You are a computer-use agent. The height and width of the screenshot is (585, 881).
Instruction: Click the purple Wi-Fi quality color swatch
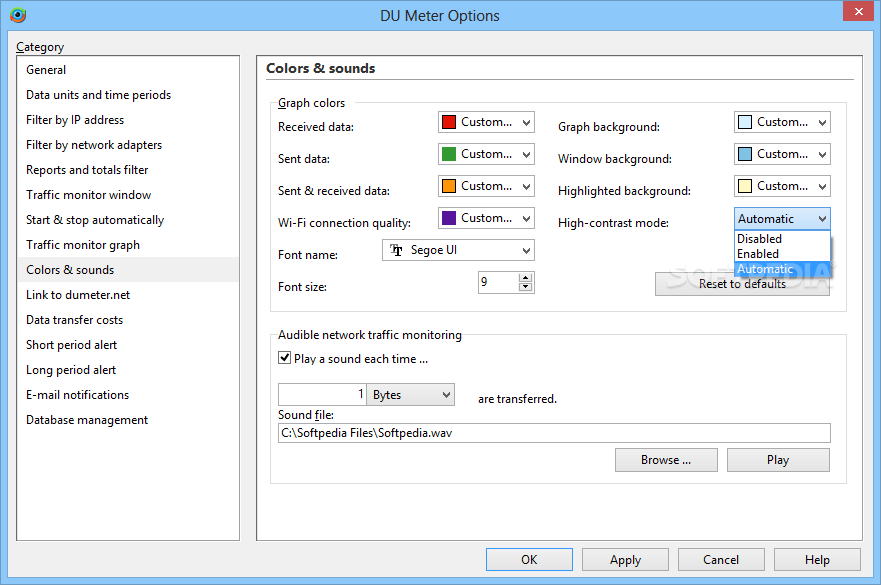449,218
